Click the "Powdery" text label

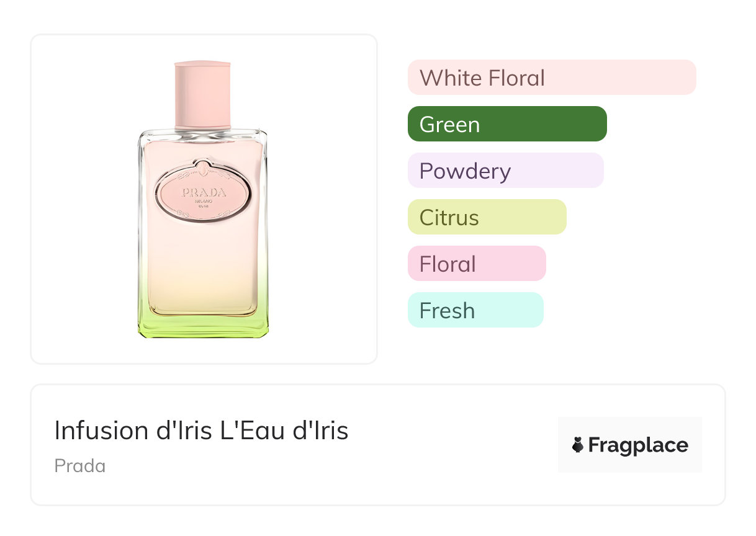(465, 171)
